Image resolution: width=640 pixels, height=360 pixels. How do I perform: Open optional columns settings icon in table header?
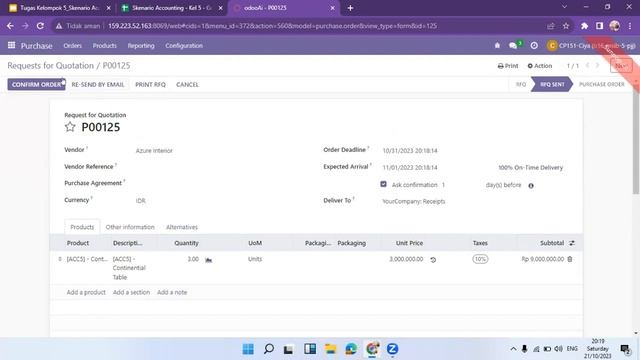572,243
